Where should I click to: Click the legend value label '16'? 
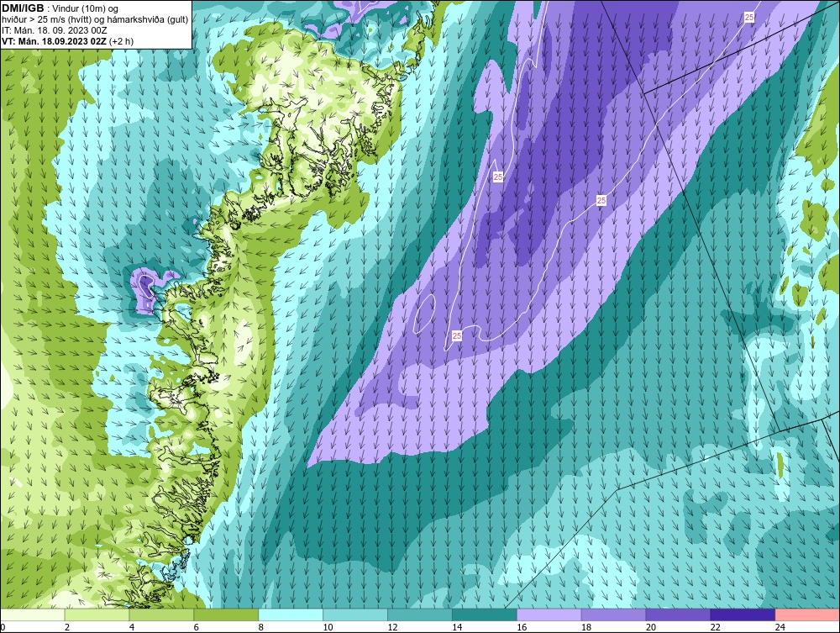tap(522, 627)
